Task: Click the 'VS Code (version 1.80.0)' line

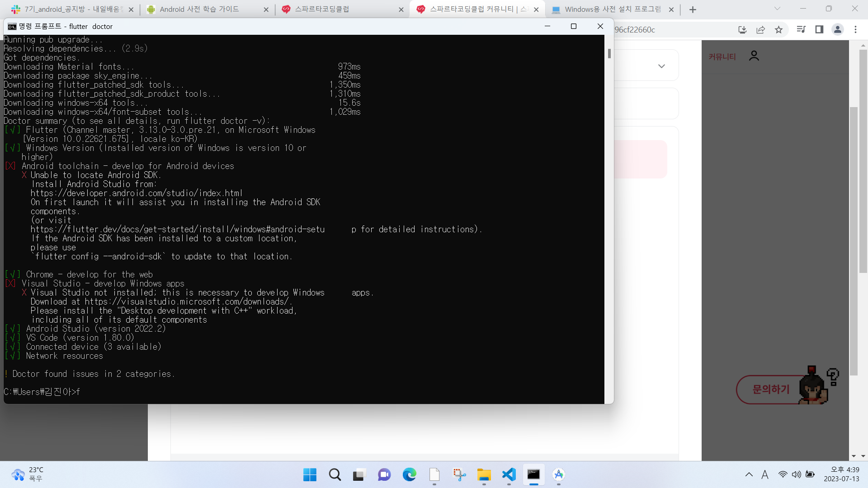Action: (x=70, y=338)
